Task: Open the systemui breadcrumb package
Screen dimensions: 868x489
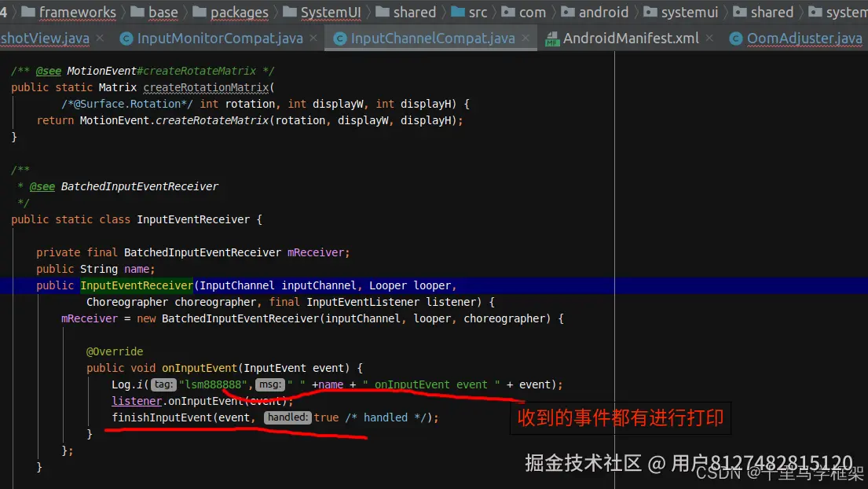Action: (x=680, y=12)
